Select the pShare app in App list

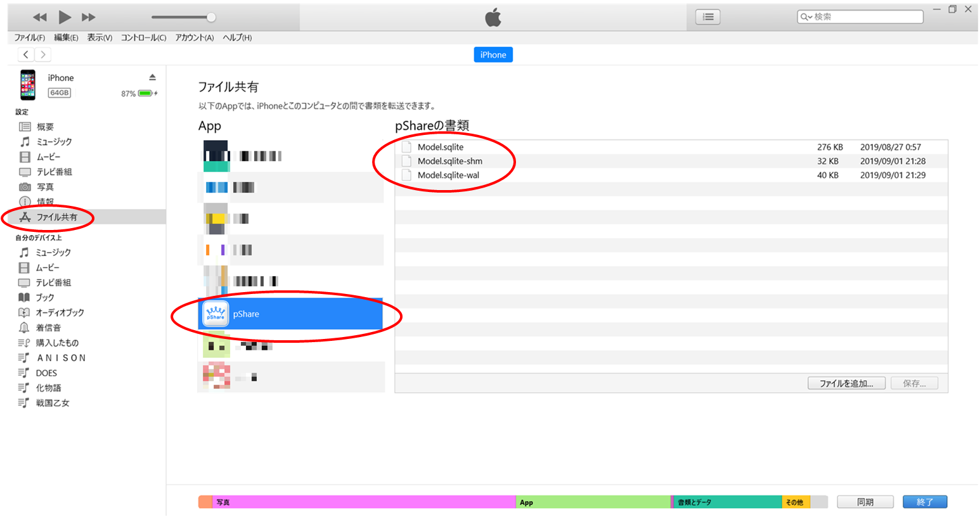point(291,314)
